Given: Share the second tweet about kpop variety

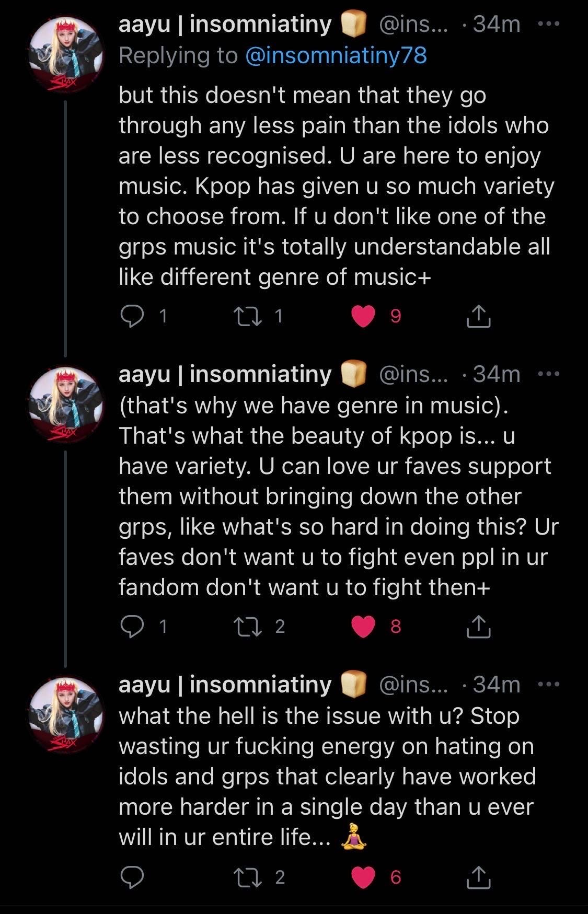Looking at the screenshot, I should click(478, 626).
